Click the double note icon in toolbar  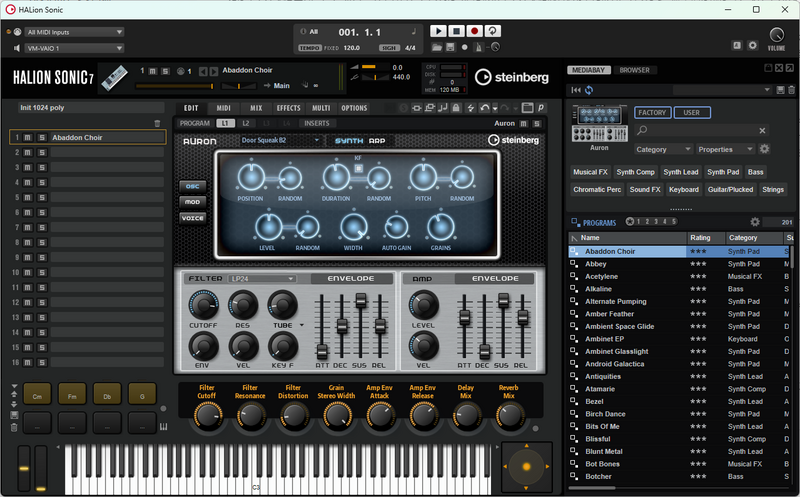[443, 108]
